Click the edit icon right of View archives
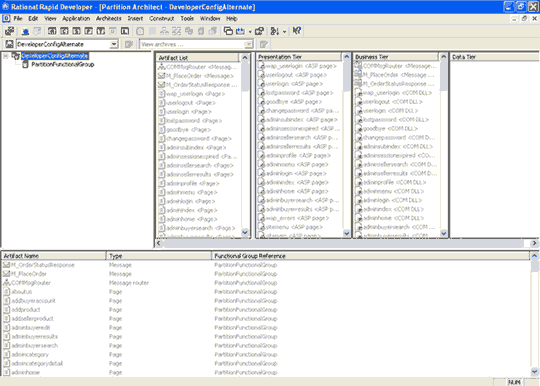540x386 pixels. point(264,44)
